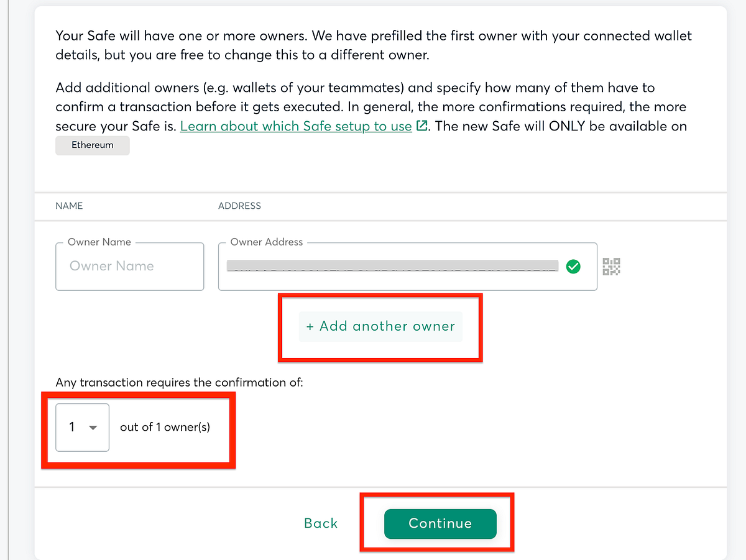Click the plus sign before 'Add another owner'
This screenshot has width=746, height=560.
click(x=310, y=326)
